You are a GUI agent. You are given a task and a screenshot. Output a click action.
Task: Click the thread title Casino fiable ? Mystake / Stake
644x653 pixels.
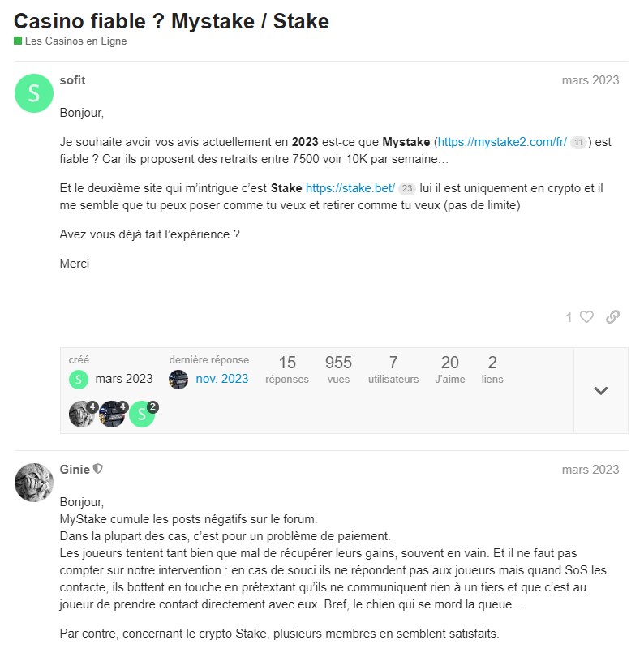[170, 21]
